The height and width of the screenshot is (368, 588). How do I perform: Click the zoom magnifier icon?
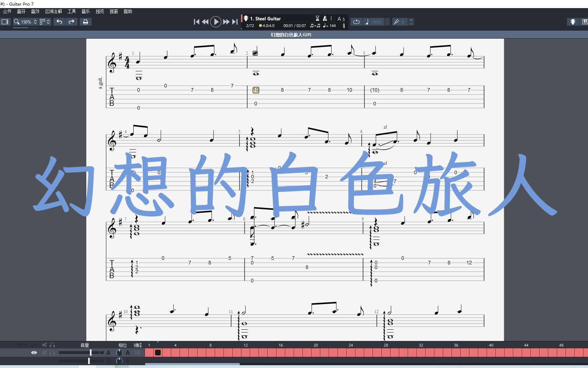16,22
